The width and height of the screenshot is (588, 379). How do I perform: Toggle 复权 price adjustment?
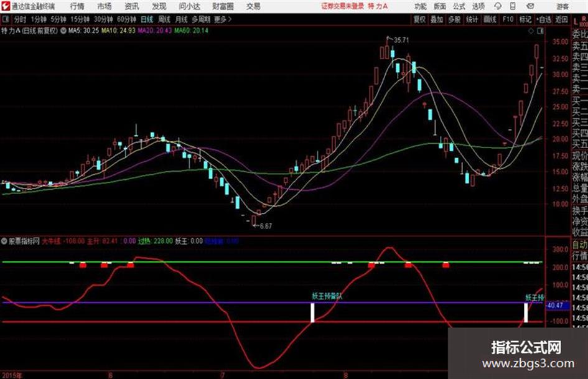click(419, 19)
